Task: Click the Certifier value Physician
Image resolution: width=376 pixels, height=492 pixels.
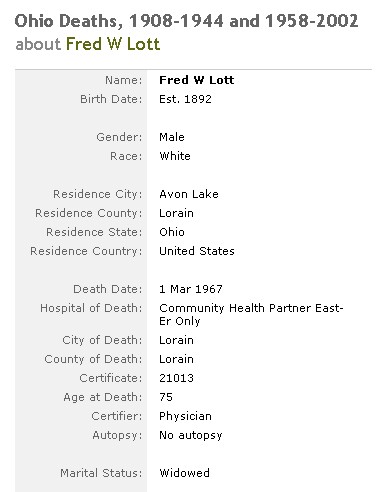Action: (185, 416)
